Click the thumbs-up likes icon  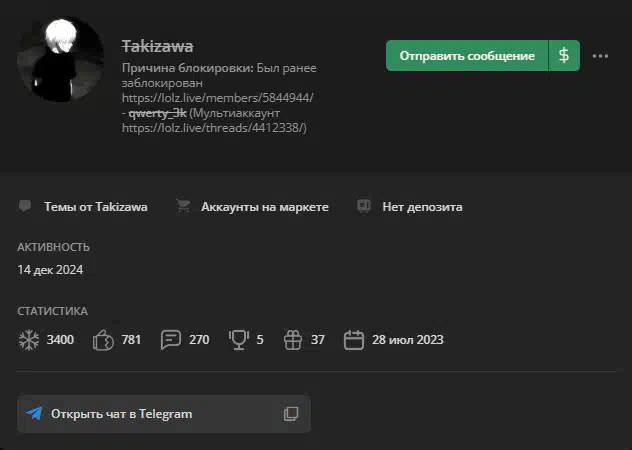(103, 340)
